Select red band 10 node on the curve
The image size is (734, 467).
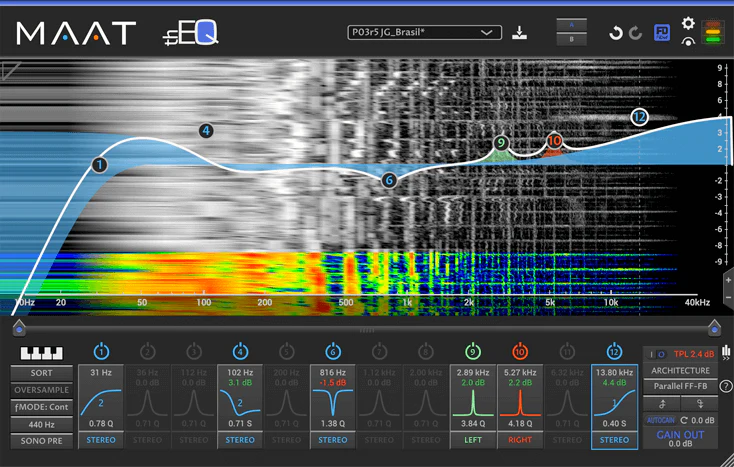click(x=554, y=140)
